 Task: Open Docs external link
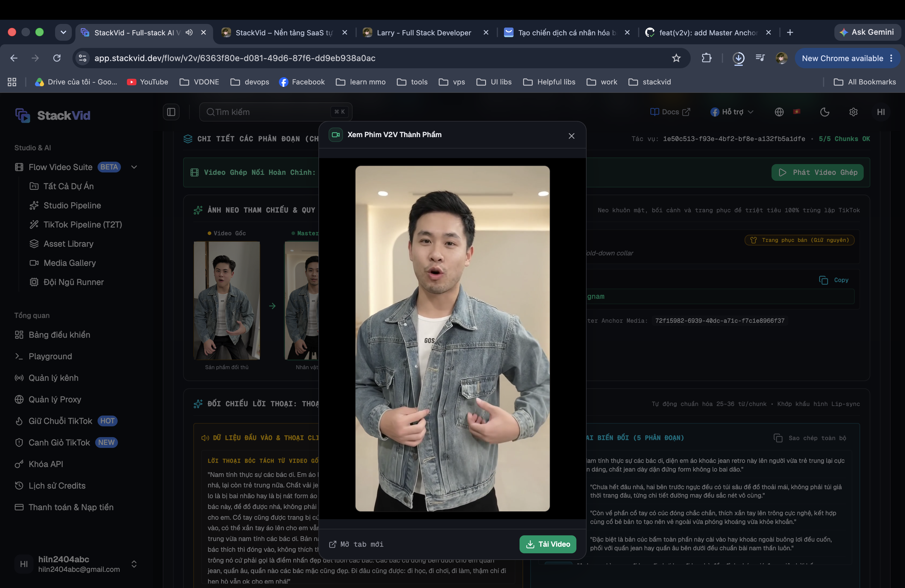[x=670, y=112]
